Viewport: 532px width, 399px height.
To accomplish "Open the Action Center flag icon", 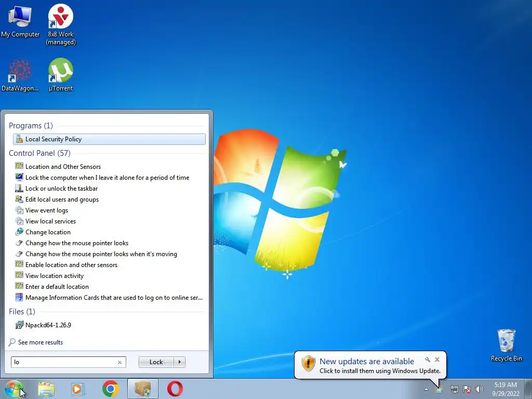I will click(467, 389).
